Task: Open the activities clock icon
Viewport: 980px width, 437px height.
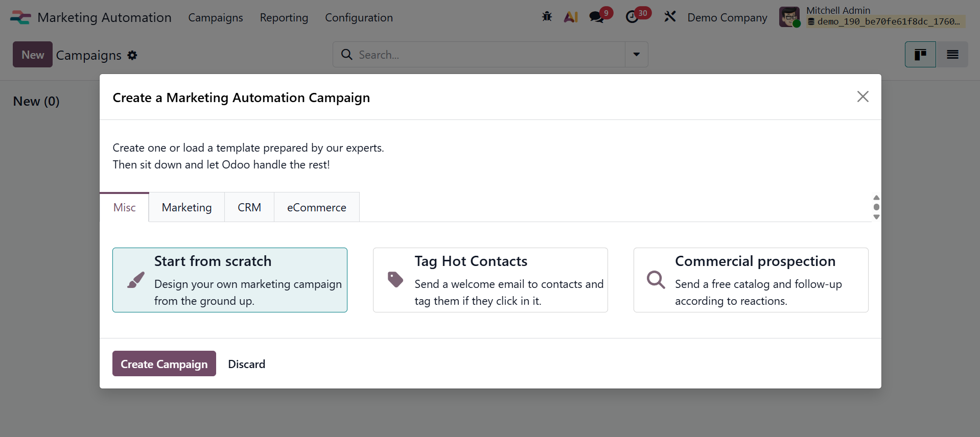Action: click(x=632, y=17)
